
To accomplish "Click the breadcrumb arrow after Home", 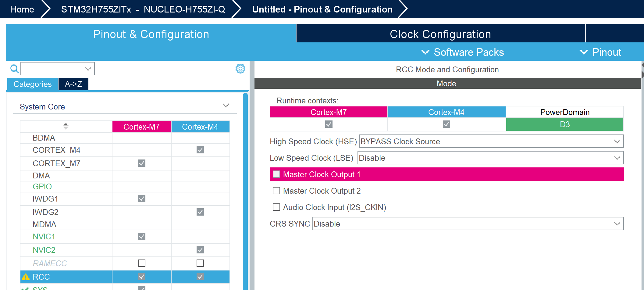I will 46,9.
